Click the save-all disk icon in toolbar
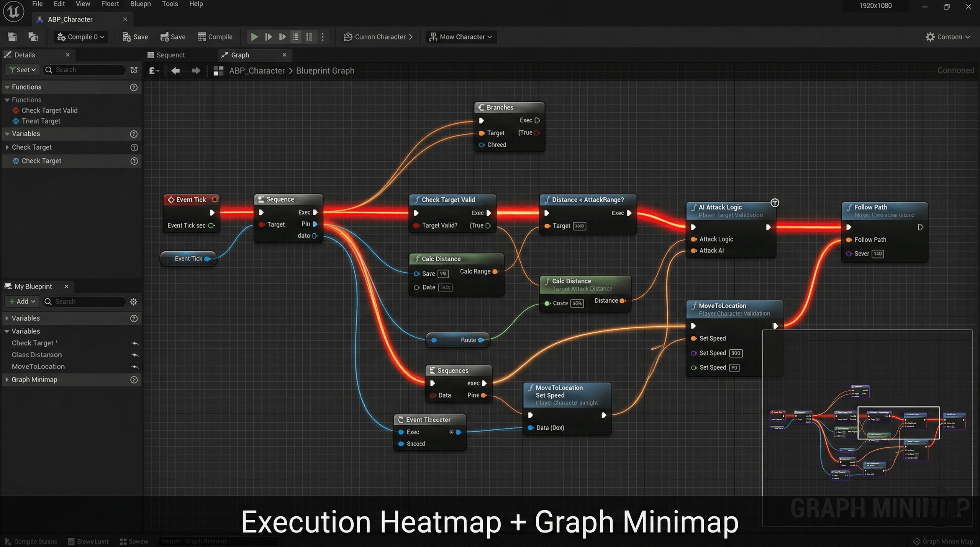This screenshot has width=980, height=547. (12, 37)
